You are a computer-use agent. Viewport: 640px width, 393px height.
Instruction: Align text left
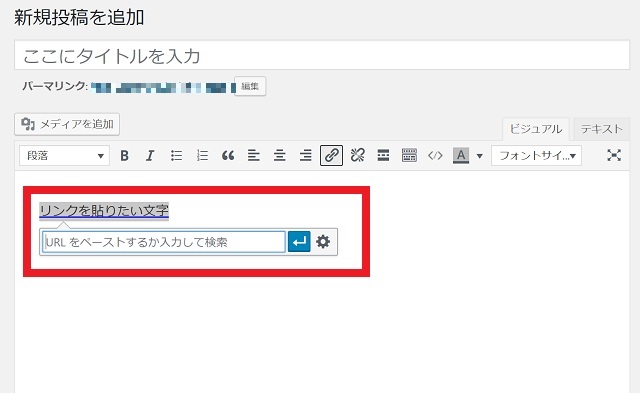[x=253, y=155]
